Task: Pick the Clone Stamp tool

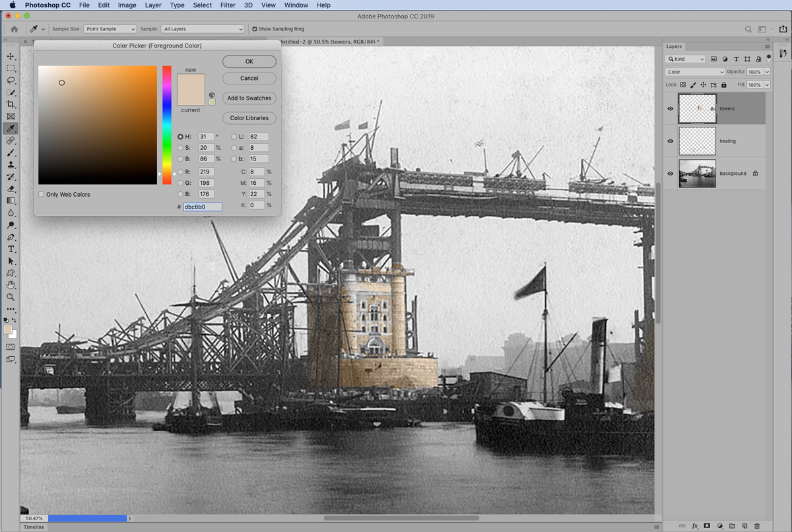Action: 11,164
